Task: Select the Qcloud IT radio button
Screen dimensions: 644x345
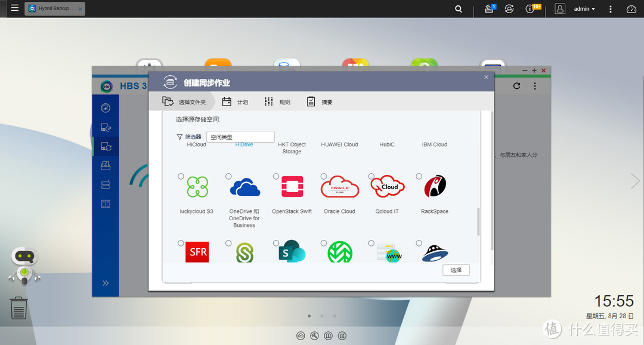Action: point(371,177)
